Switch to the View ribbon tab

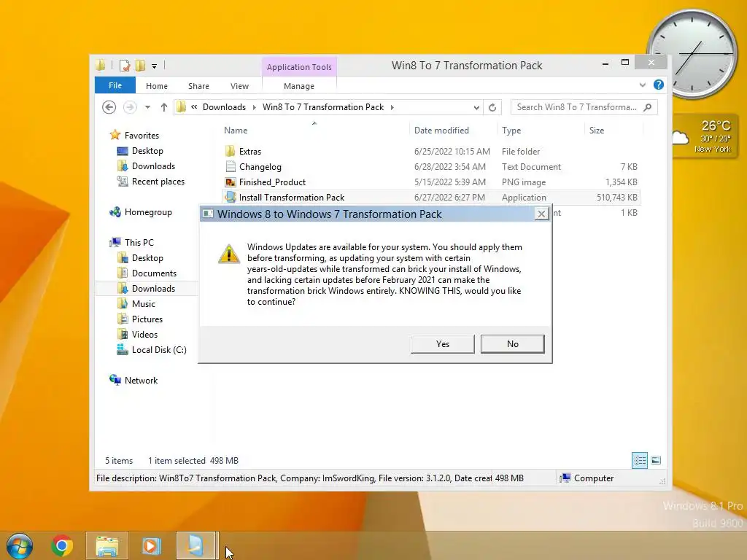coord(239,86)
